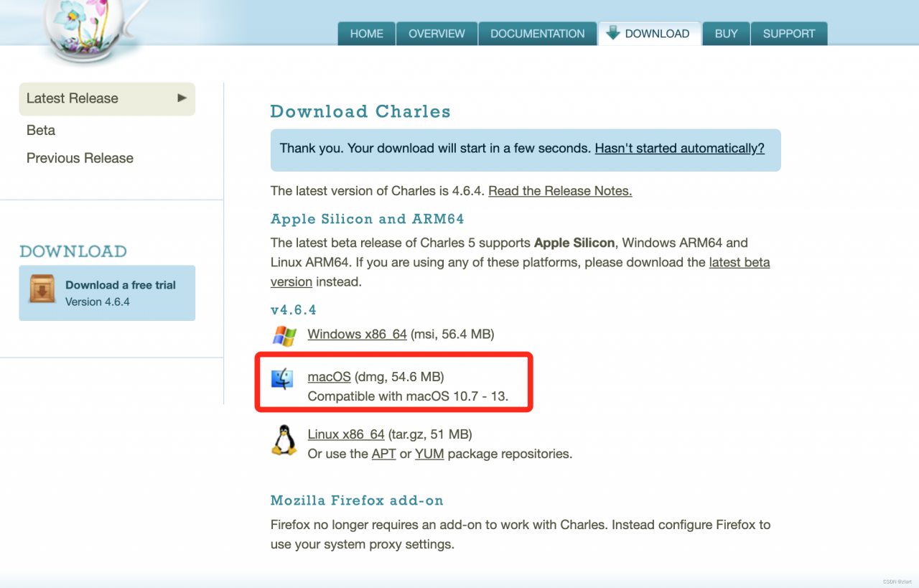Download the macOS dmg link
Image resolution: width=919 pixels, height=588 pixels.
tap(329, 376)
